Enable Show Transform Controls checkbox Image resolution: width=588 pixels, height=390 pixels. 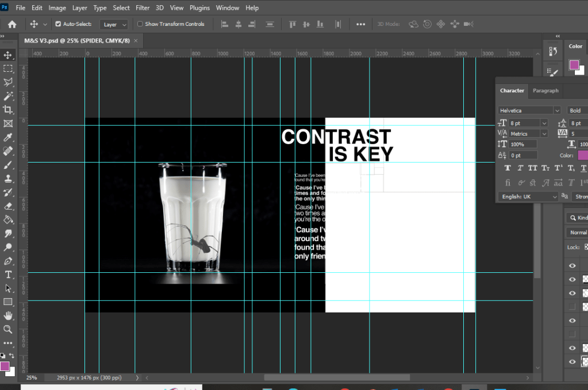[140, 24]
